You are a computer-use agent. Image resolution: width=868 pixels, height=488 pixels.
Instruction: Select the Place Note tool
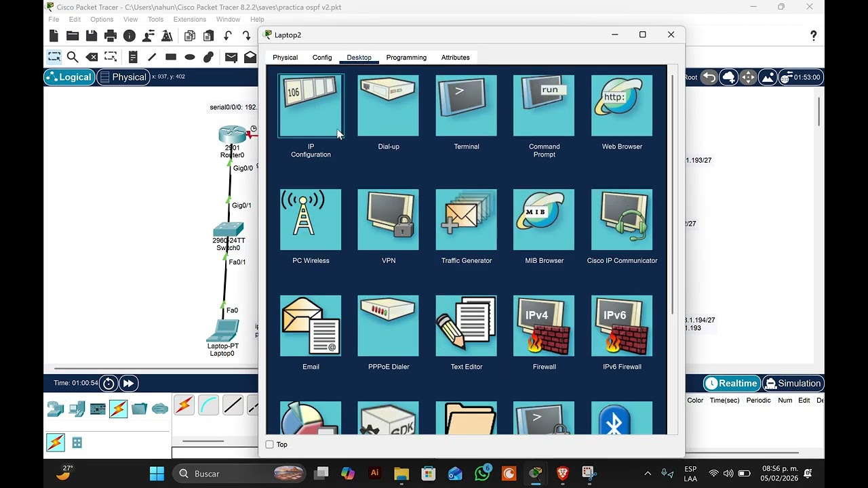[x=133, y=57]
